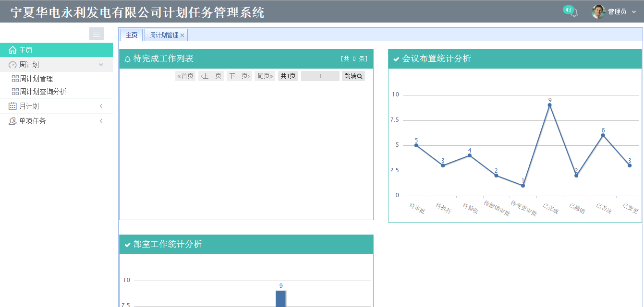Viewport: 644px width, 307px height.
Task: Click the calendar icon beside 月计划
Action: tap(12, 106)
